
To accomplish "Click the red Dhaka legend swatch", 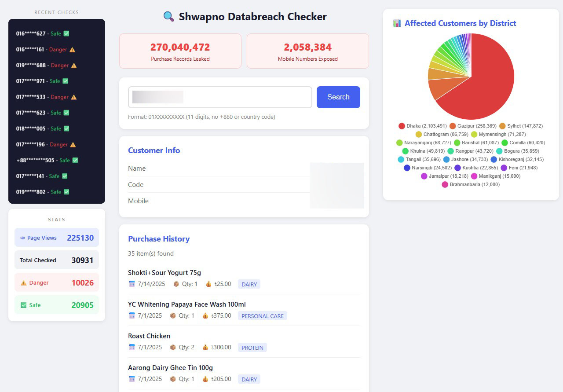I will (x=402, y=126).
